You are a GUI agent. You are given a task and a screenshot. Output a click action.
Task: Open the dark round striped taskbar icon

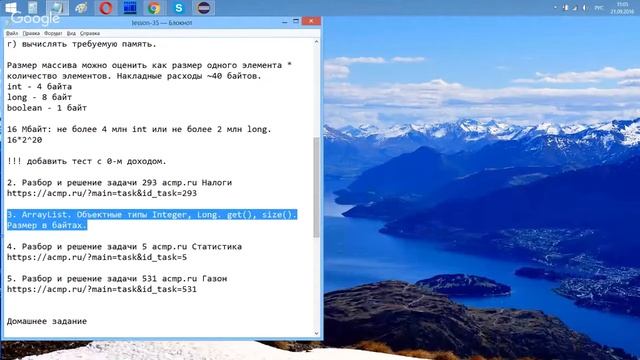click(203, 8)
